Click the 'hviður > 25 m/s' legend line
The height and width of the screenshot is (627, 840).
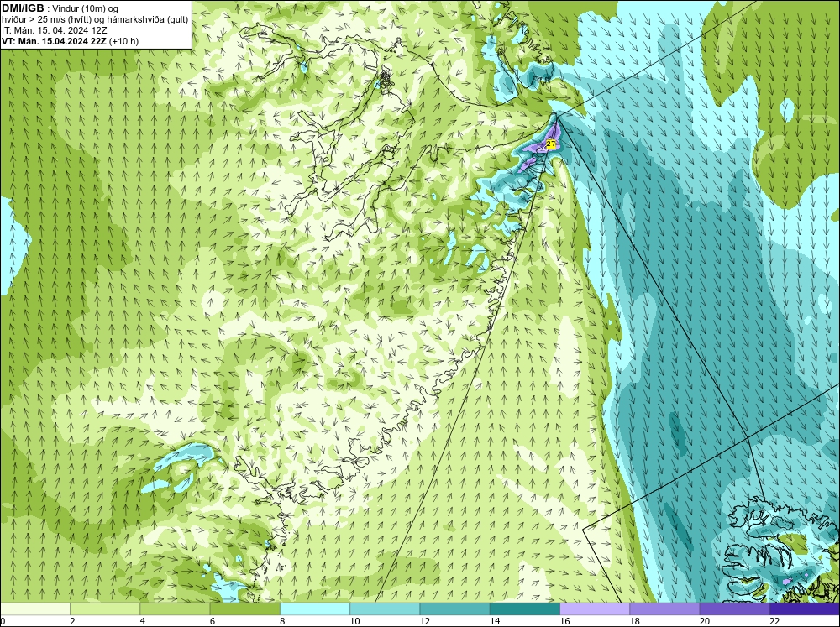[95, 20]
